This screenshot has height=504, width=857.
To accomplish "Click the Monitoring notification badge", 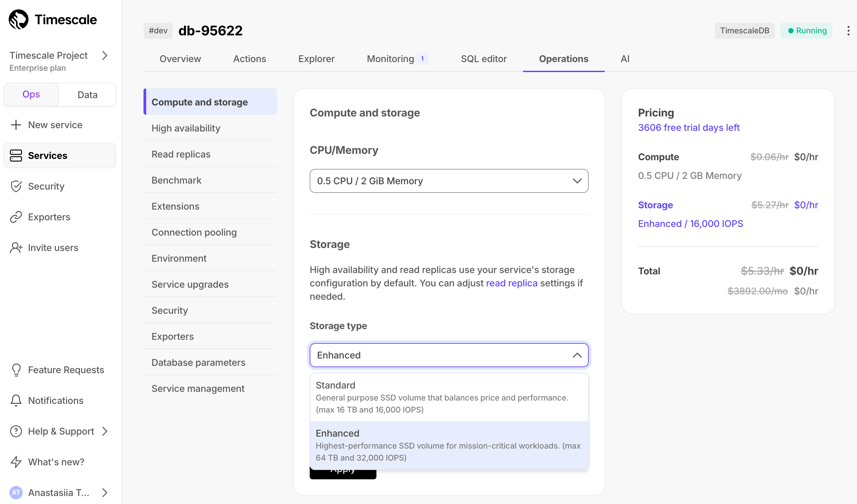I will [422, 58].
